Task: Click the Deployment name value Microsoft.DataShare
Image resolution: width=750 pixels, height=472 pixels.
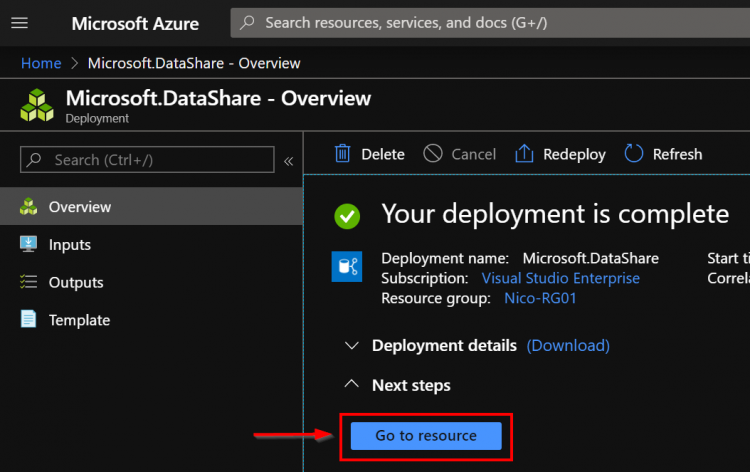Action: tap(591, 258)
